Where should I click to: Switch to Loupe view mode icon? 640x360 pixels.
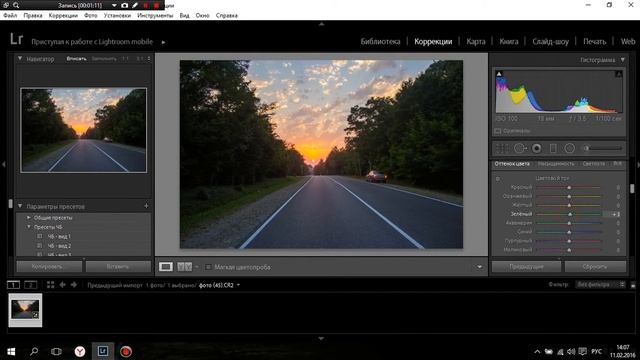(166, 267)
